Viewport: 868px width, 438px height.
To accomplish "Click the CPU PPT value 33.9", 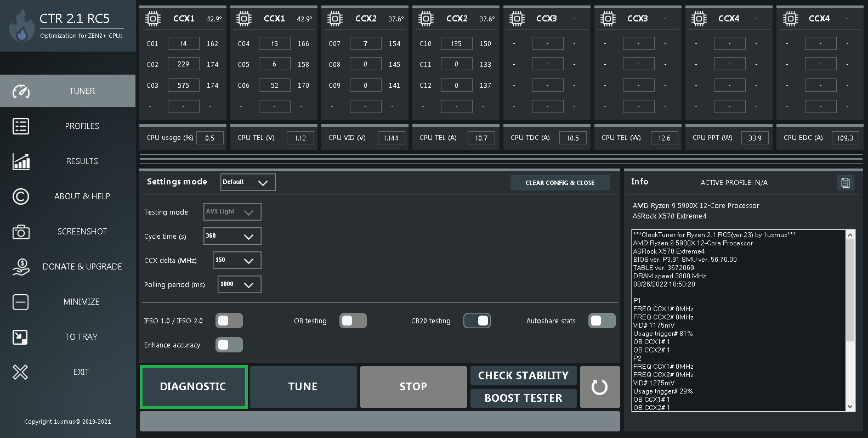I will (755, 138).
